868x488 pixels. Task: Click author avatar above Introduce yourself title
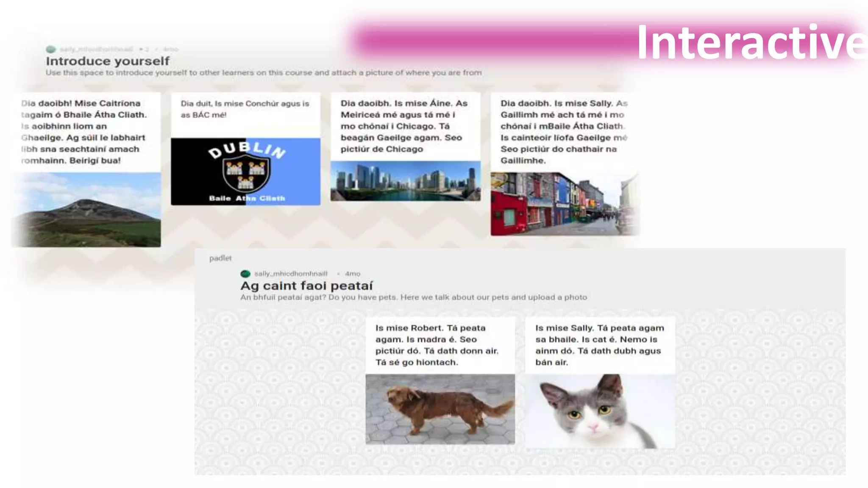click(51, 49)
